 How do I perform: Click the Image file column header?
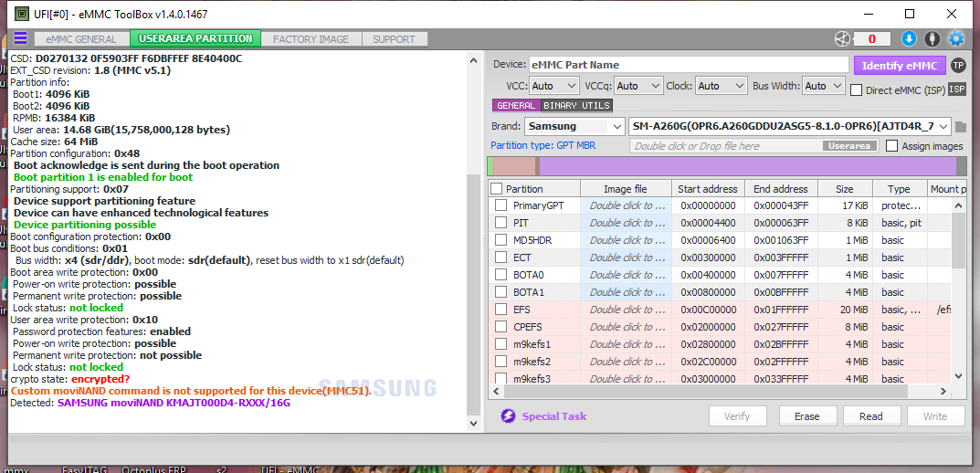coord(626,189)
